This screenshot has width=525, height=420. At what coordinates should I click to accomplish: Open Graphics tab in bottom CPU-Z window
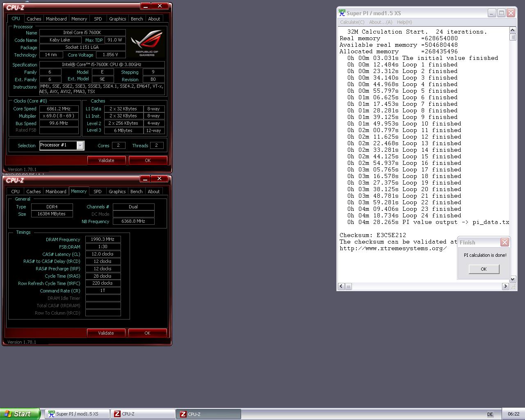(117, 192)
